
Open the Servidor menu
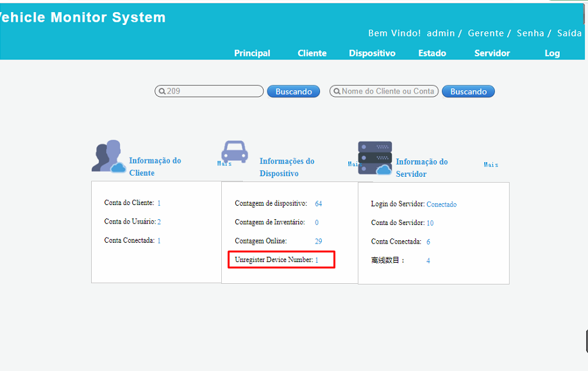click(x=492, y=53)
